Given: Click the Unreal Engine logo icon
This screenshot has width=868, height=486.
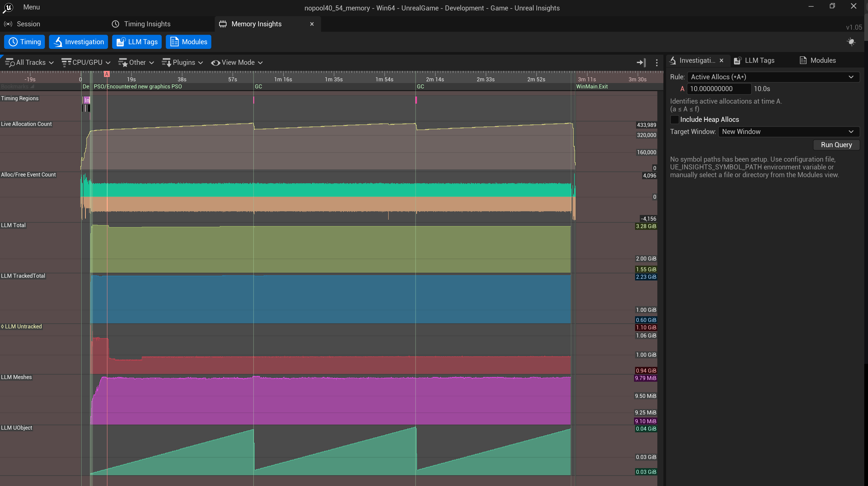Looking at the screenshot, I should coord(8,8).
